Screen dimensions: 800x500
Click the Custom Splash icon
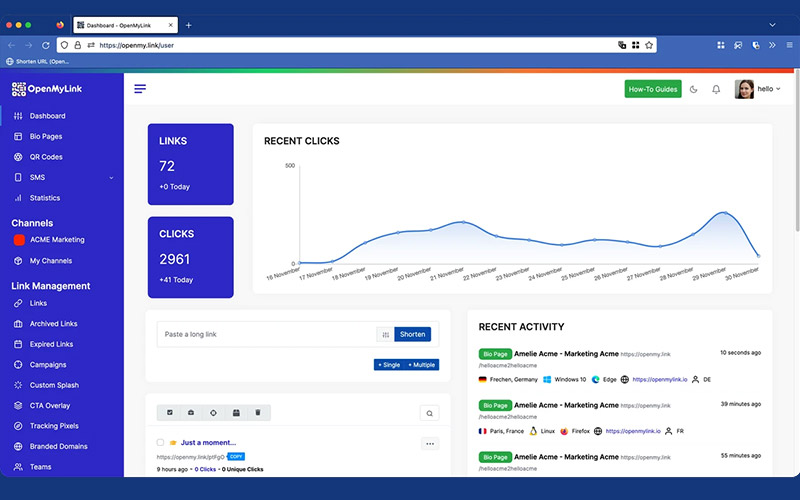[18, 385]
